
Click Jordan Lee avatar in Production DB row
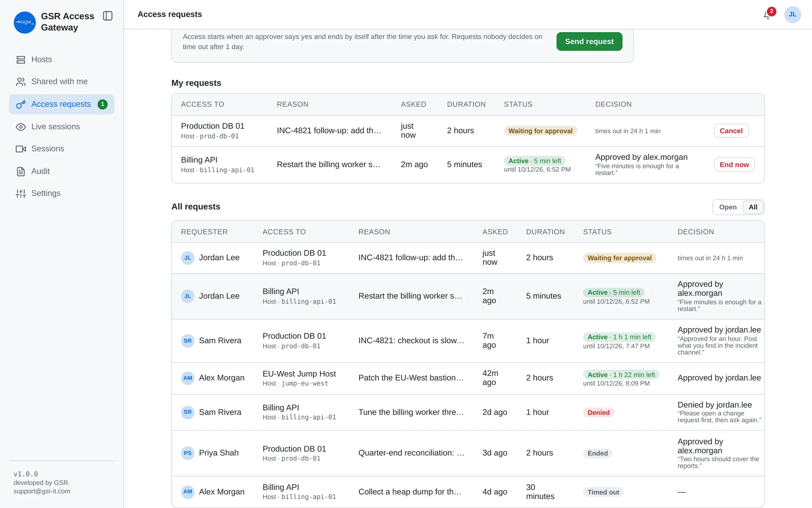(187, 258)
